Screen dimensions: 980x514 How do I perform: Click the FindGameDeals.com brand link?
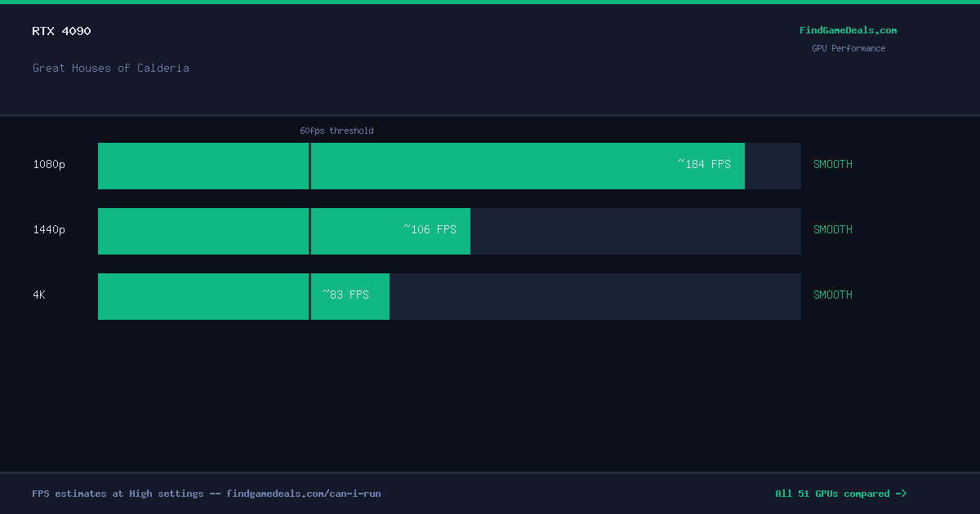pyautogui.click(x=848, y=30)
